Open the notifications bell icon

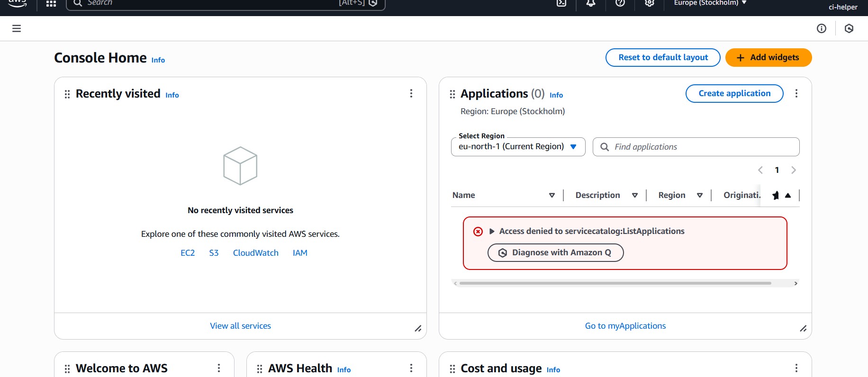591,3
